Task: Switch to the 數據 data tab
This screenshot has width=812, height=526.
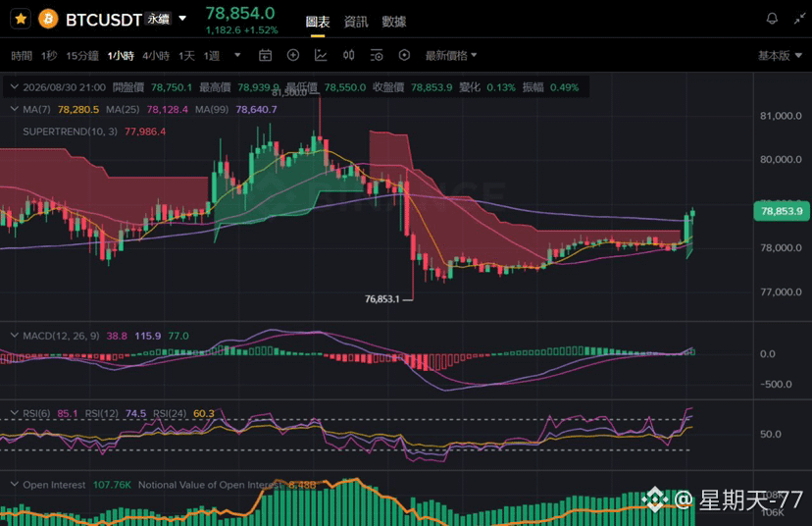Action: (x=393, y=22)
